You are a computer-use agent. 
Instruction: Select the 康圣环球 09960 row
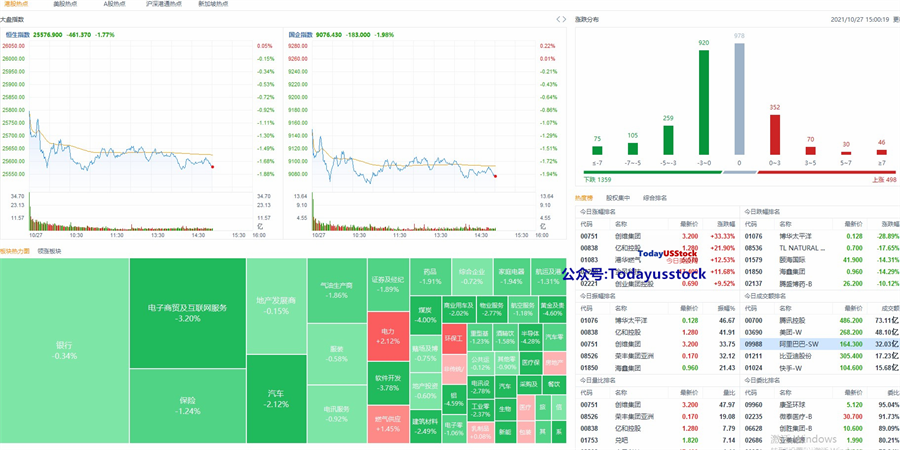tap(820, 404)
